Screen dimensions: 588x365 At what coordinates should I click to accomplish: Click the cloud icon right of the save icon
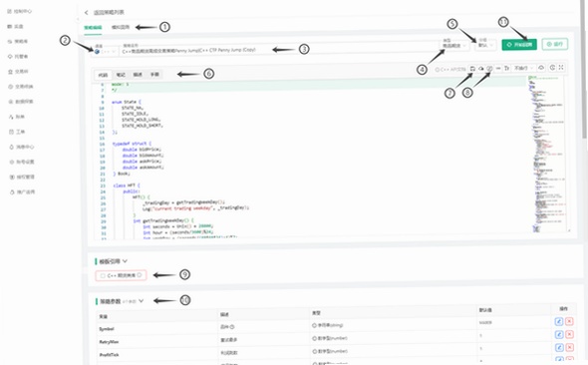(x=481, y=69)
